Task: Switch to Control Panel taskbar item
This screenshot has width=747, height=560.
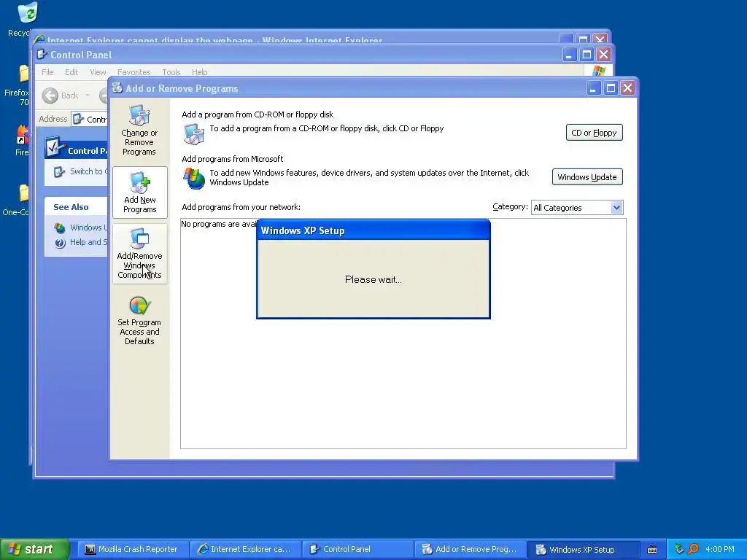Action: point(357,549)
